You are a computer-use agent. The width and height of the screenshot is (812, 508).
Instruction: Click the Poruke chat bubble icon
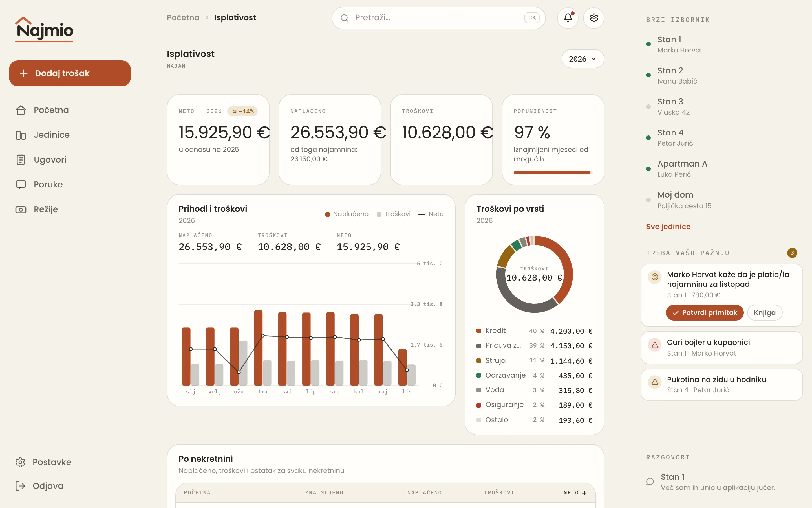(x=21, y=185)
